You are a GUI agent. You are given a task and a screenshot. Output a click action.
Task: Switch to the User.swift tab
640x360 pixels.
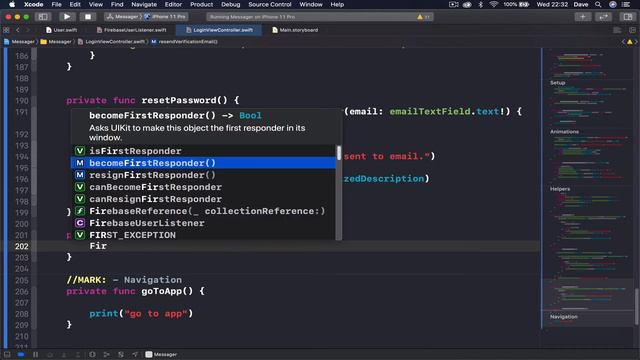click(62, 30)
